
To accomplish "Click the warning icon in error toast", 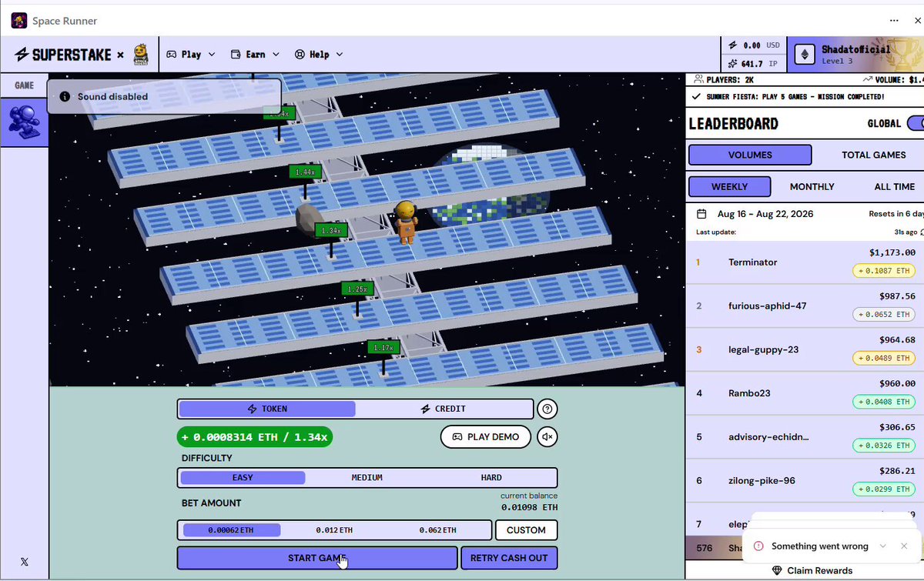I will coord(758,546).
